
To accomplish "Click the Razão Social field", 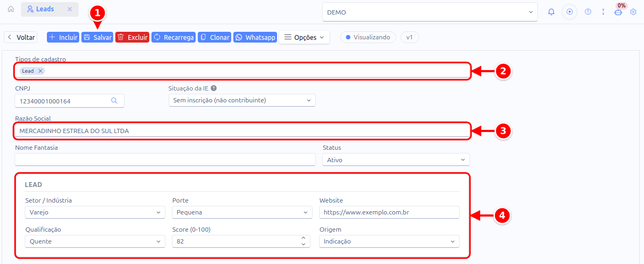I will coord(243,130).
